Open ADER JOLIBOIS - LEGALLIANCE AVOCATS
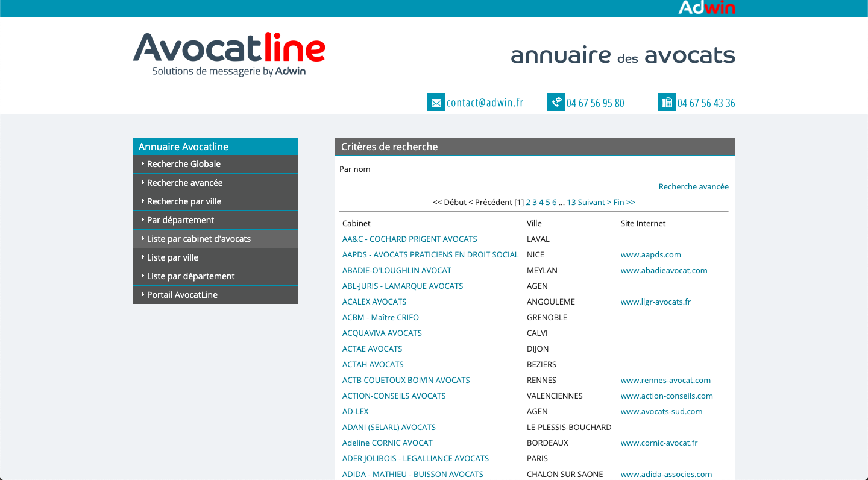868x480 pixels. click(x=415, y=459)
